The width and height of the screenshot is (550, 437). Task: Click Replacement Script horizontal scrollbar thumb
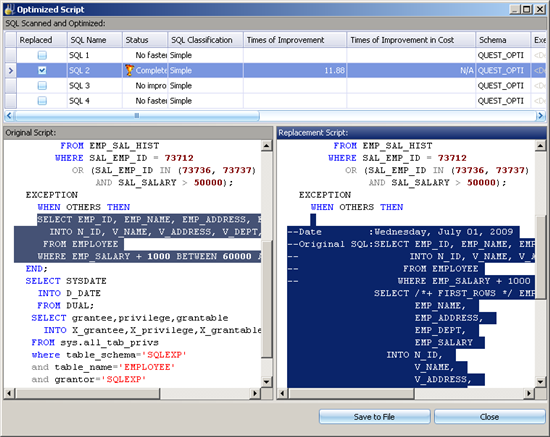[x=351, y=394]
